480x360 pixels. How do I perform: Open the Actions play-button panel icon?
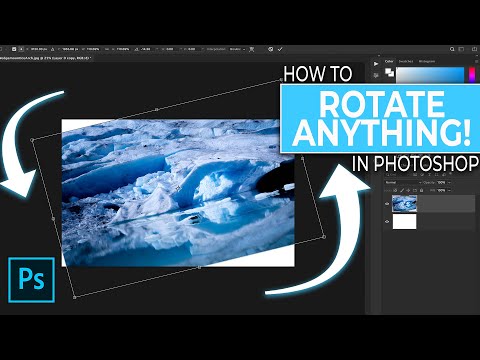376,64
